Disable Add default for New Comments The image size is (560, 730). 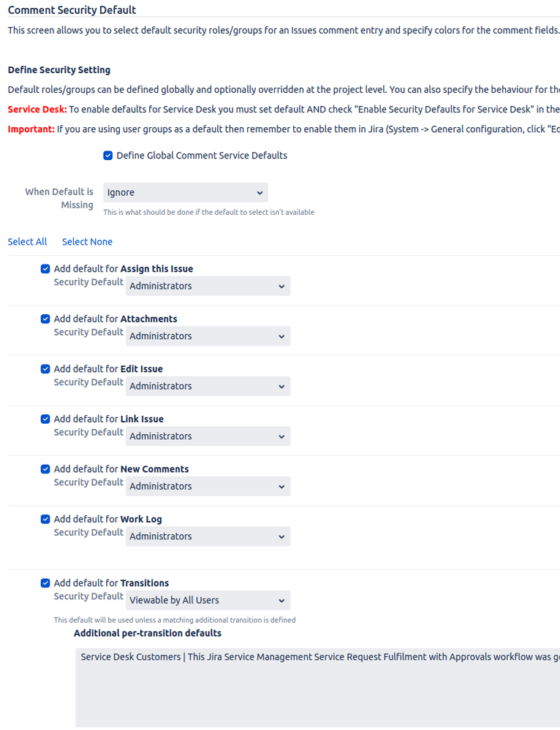pyautogui.click(x=45, y=469)
